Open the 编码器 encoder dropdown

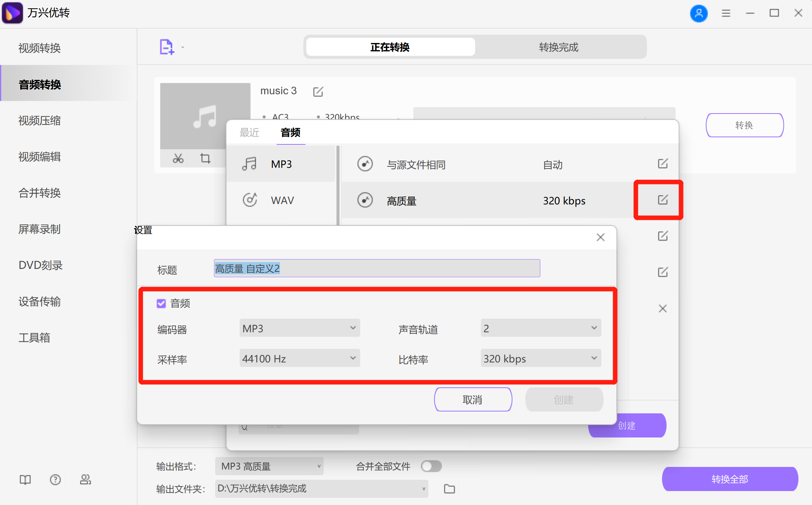pyautogui.click(x=300, y=328)
